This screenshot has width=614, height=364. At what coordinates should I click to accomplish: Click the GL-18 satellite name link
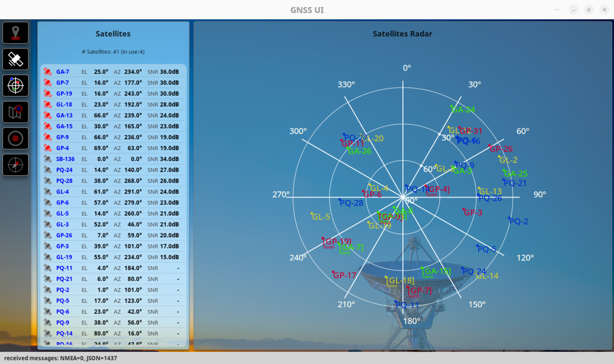click(x=64, y=104)
